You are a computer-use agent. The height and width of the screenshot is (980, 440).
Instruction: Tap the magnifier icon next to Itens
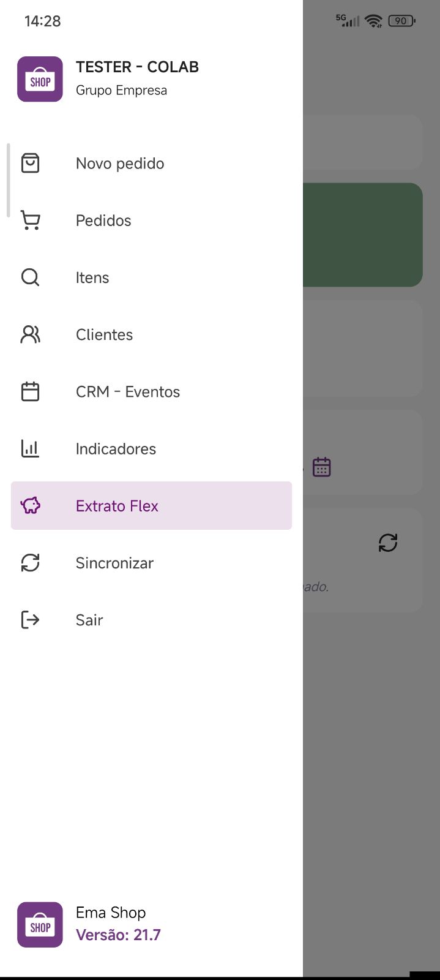[x=31, y=277]
